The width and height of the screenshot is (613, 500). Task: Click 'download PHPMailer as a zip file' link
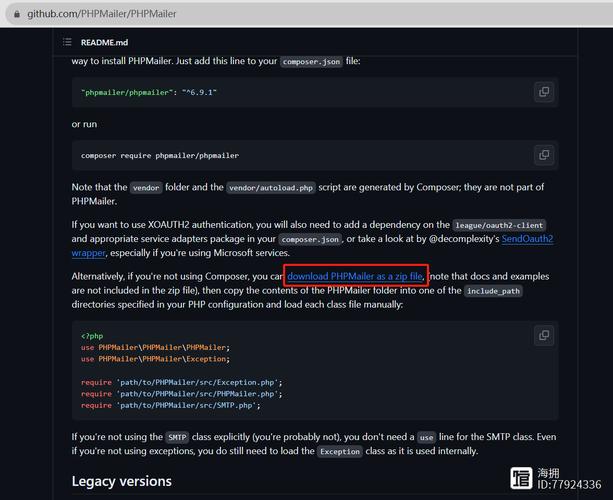click(x=355, y=276)
